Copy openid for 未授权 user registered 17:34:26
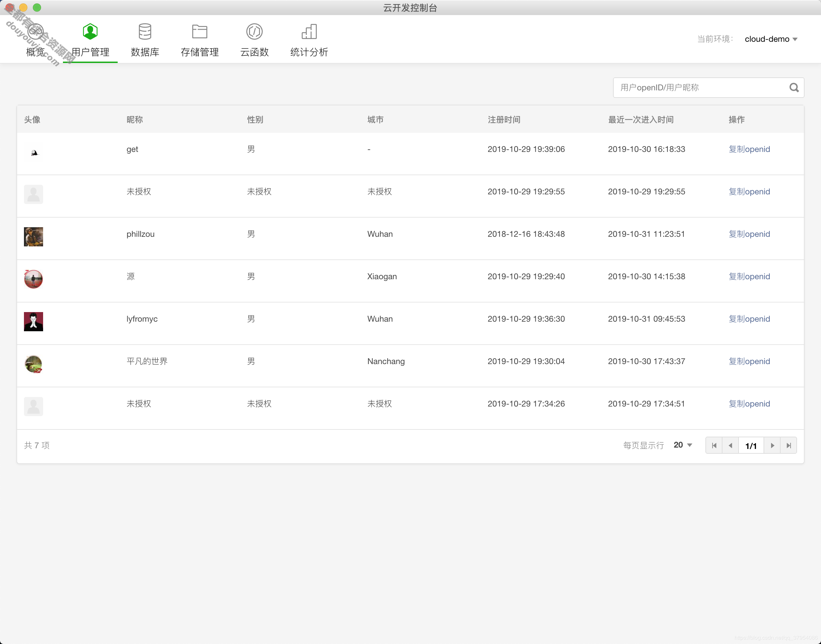Image resolution: width=821 pixels, height=644 pixels. coord(749,403)
